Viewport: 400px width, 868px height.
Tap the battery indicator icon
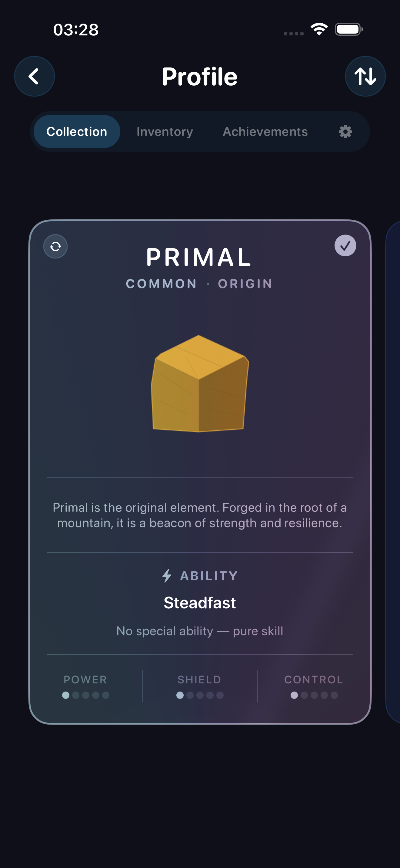(x=349, y=29)
